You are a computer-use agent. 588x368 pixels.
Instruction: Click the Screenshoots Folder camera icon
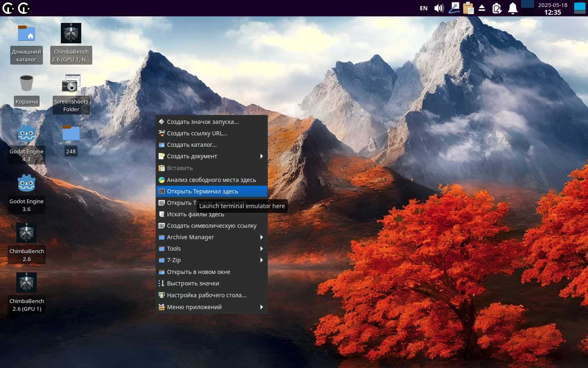(x=71, y=84)
